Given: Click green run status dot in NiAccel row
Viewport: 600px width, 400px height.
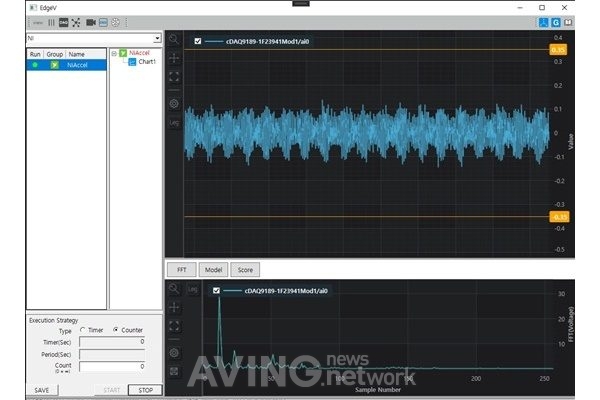Looking at the screenshot, I should pos(35,65).
